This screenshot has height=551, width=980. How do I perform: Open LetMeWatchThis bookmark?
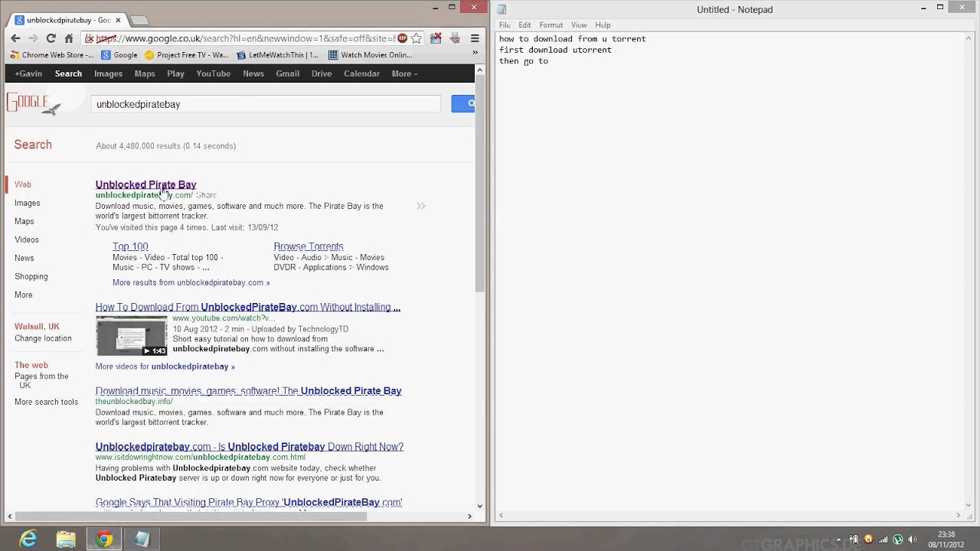point(278,55)
